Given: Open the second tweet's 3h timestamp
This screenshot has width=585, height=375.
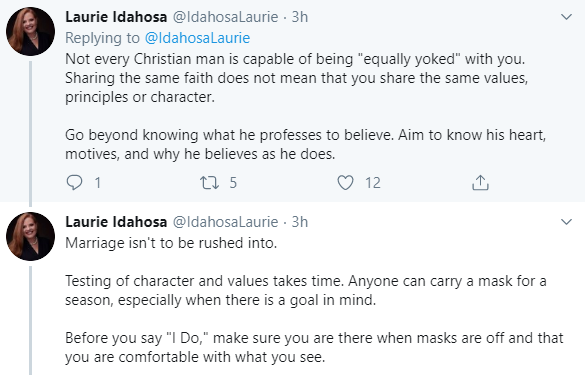Looking at the screenshot, I should (x=300, y=222).
